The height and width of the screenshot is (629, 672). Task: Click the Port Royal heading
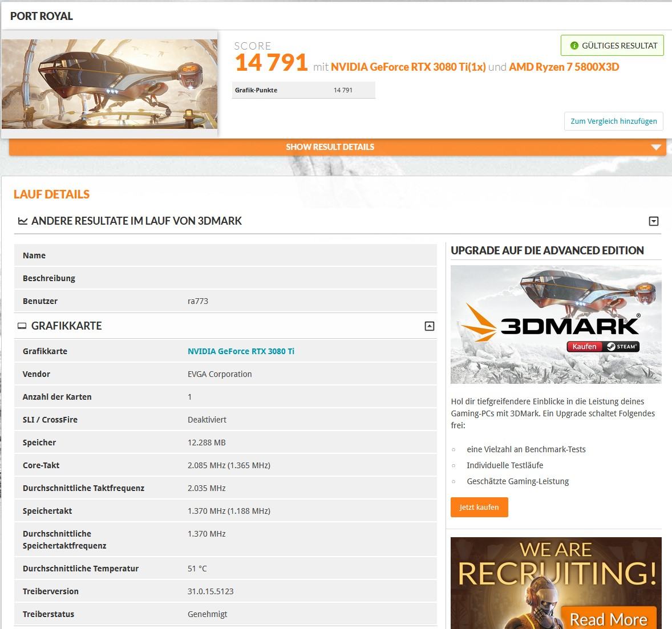coord(42,16)
